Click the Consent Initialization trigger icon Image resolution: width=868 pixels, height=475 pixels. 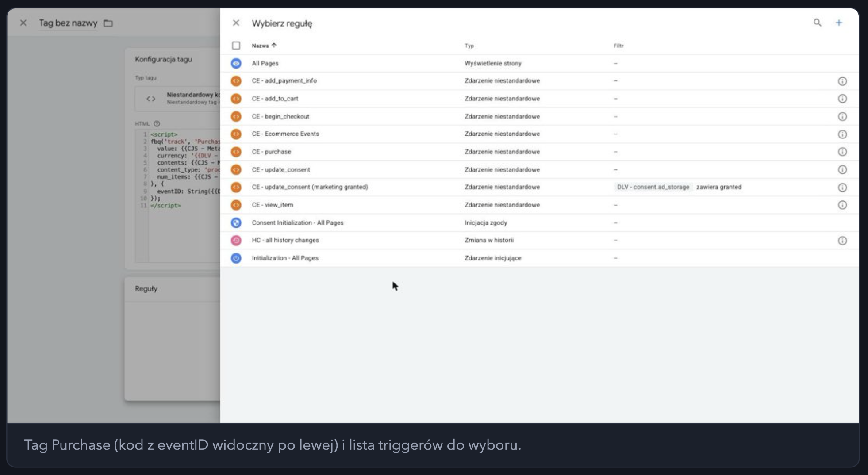(236, 223)
